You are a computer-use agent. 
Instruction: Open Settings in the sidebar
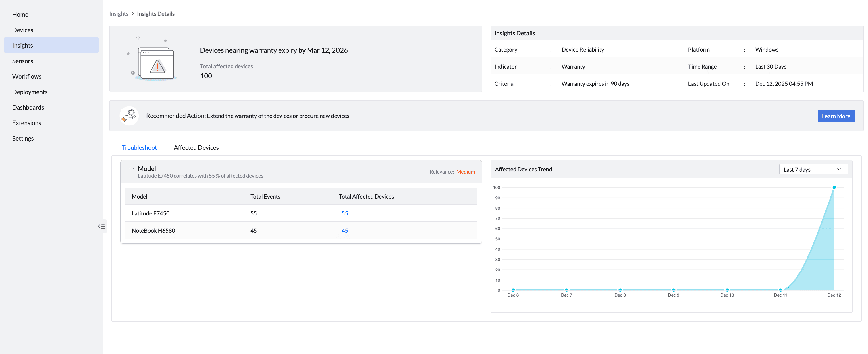(23, 138)
